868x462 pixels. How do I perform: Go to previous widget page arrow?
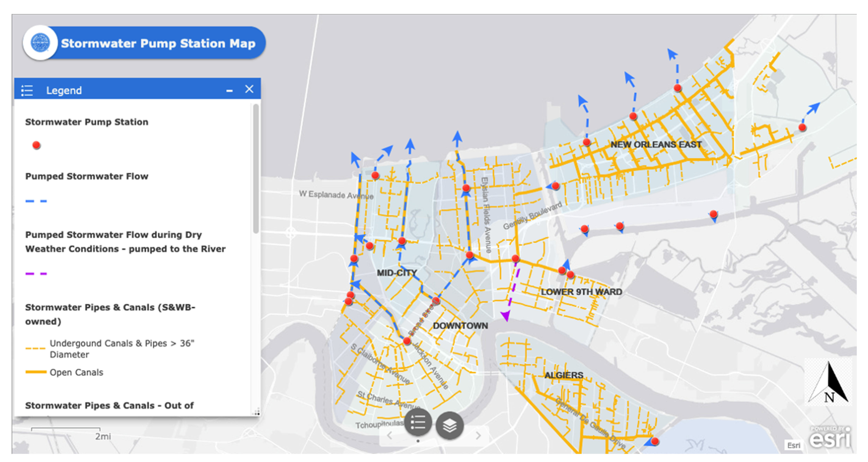coord(390,435)
